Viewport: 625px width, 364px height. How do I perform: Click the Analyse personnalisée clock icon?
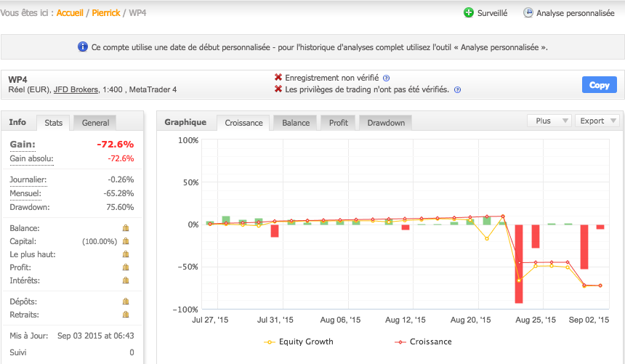[x=528, y=13]
